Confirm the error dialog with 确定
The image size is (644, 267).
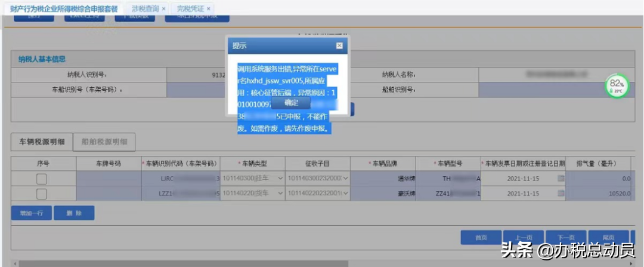292,103
